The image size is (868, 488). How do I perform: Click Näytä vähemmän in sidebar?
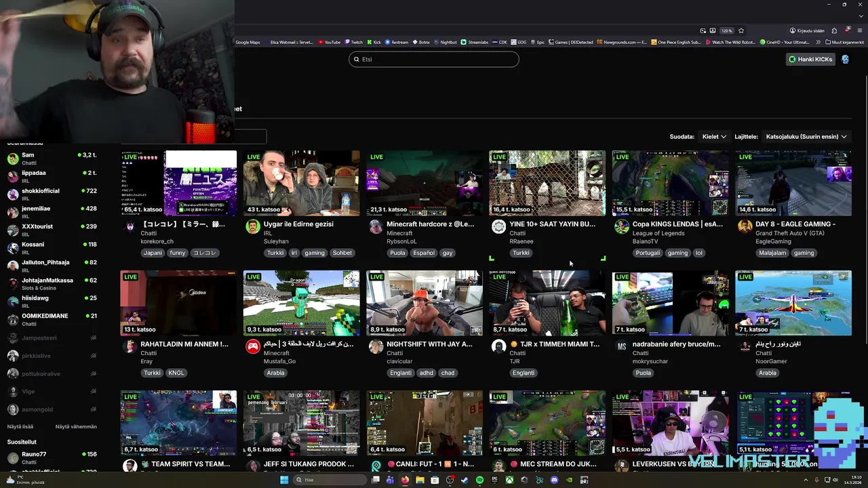[76, 426]
